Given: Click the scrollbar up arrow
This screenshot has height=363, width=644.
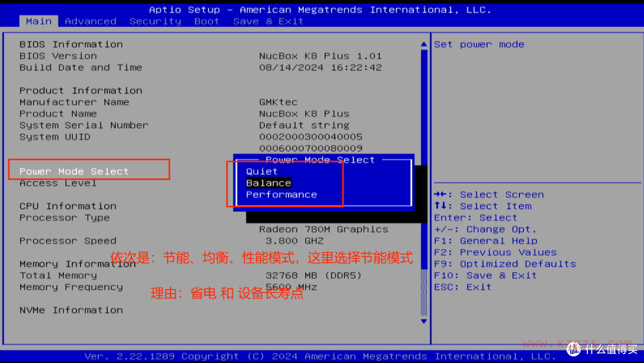Looking at the screenshot, I should click(x=423, y=43).
